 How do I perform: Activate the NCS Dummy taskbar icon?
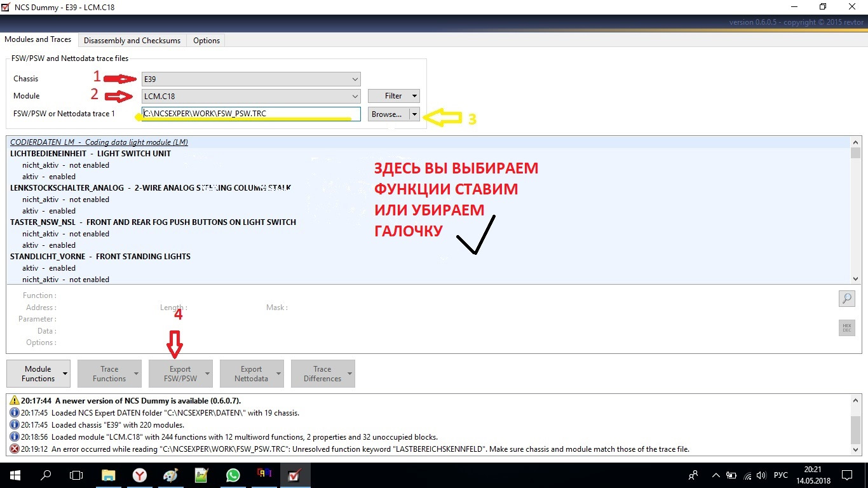[294, 475]
